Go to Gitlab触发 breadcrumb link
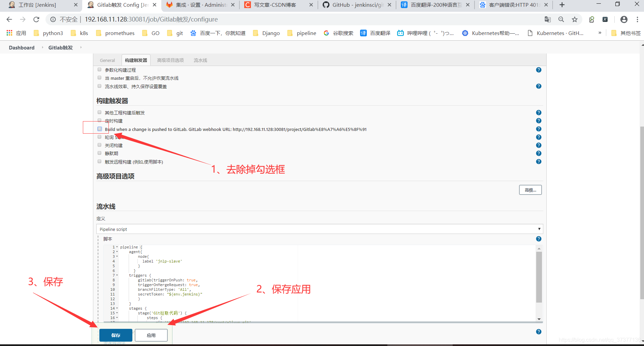The width and height of the screenshot is (644, 346). (x=61, y=47)
